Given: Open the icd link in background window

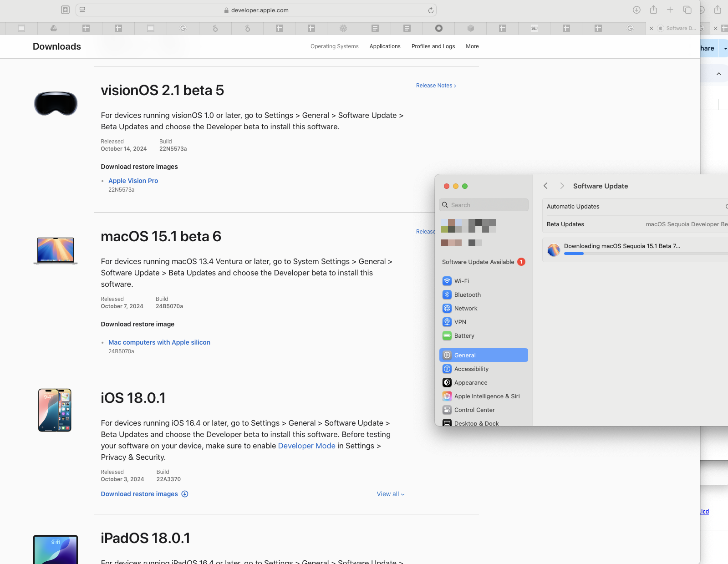Looking at the screenshot, I should (705, 511).
